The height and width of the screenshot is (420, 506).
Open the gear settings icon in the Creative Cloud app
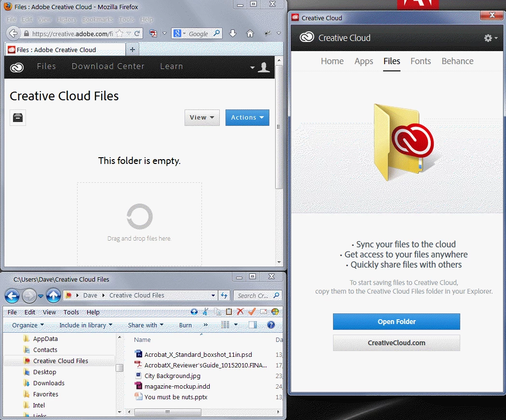pos(488,38)
